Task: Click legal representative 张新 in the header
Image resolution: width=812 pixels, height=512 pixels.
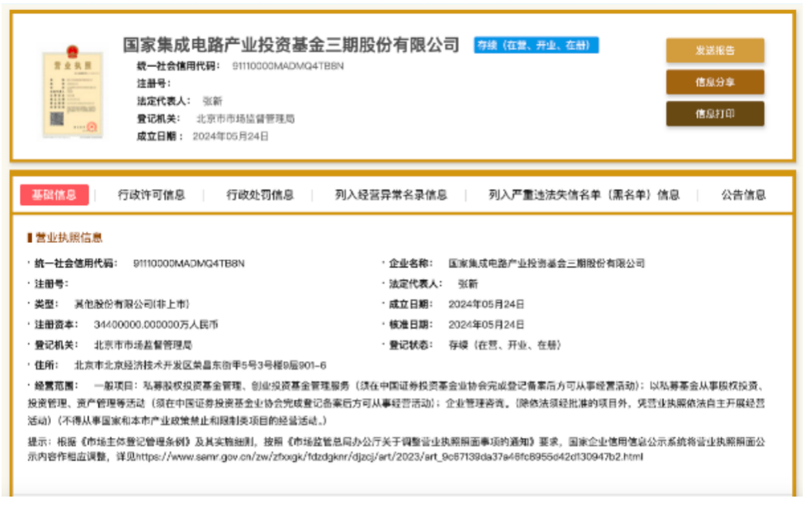Action: tap(213, 101)
